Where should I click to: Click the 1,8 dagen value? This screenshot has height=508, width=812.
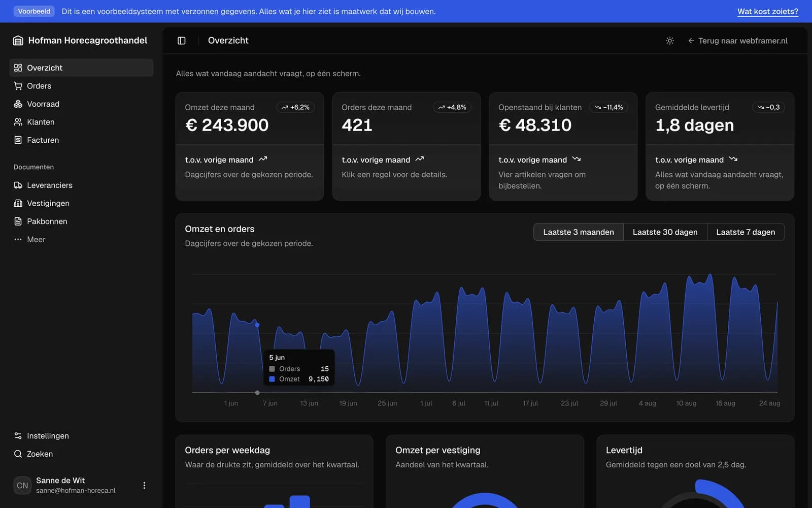pyautogui.click(x=695, y=125)
